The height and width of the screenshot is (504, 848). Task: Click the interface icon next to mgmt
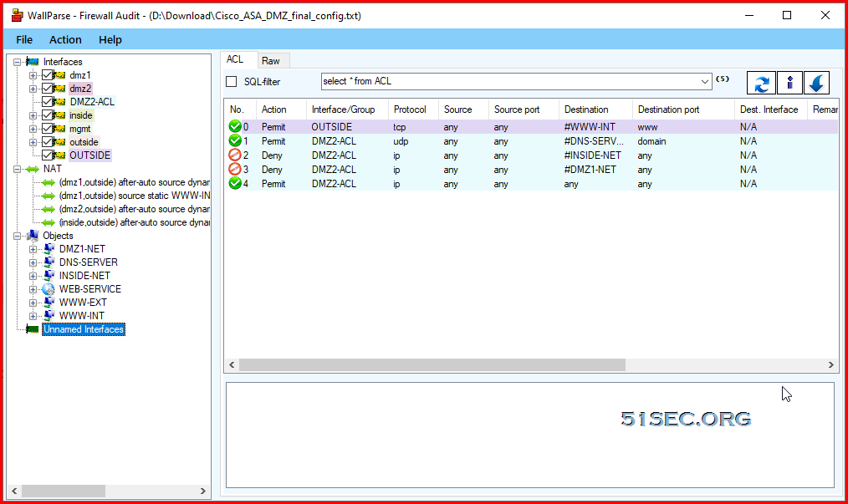60,129
